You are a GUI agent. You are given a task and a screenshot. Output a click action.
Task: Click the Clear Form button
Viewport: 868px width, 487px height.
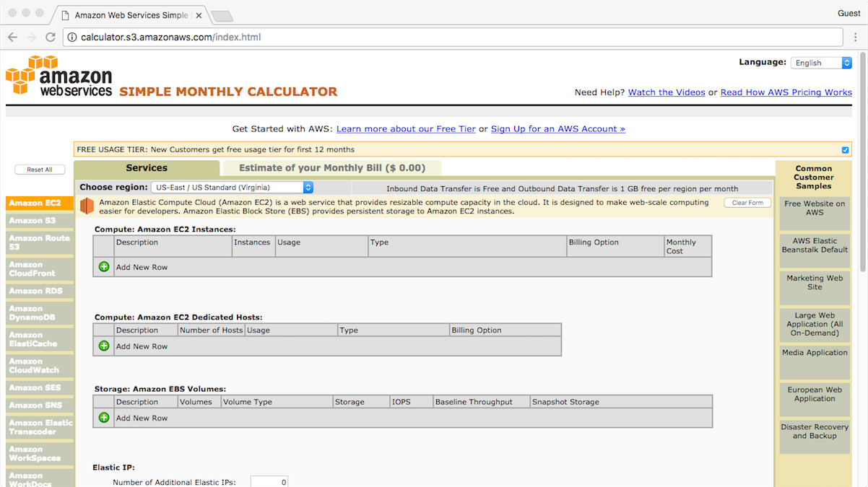click(x=747, y=203)
